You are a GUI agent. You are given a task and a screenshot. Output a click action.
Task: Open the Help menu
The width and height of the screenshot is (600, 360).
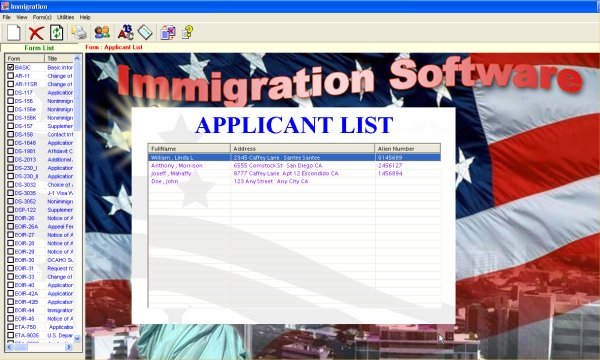pyautogui.click(x=85, y=17)
